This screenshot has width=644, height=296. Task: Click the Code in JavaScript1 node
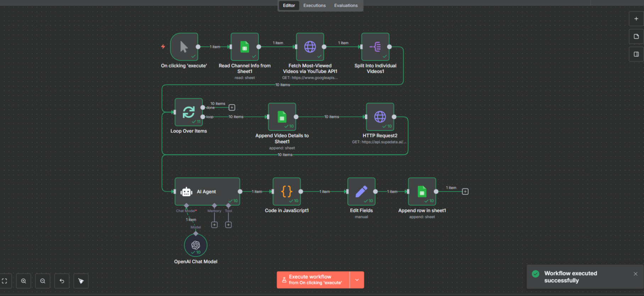point(287,192)
